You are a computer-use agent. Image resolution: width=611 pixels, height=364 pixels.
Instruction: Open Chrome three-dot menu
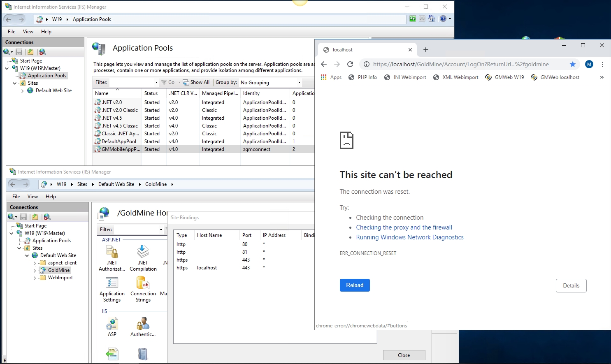602,64
